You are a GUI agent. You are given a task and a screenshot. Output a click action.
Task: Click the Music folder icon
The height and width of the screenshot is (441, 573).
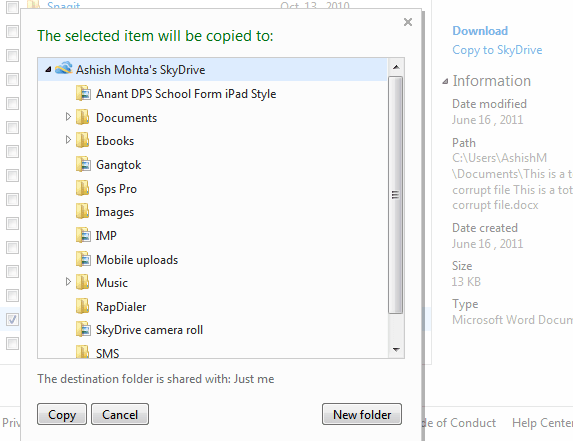click(83, 282)
